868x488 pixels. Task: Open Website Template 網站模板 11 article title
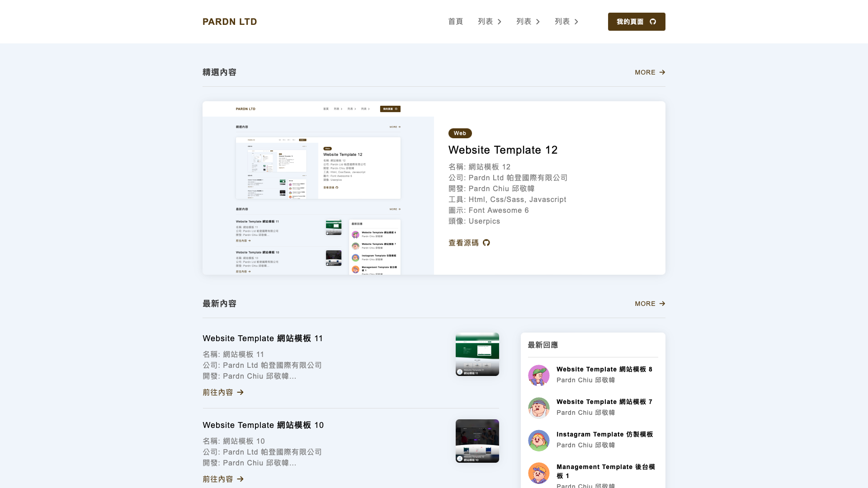tap(263, 338)
